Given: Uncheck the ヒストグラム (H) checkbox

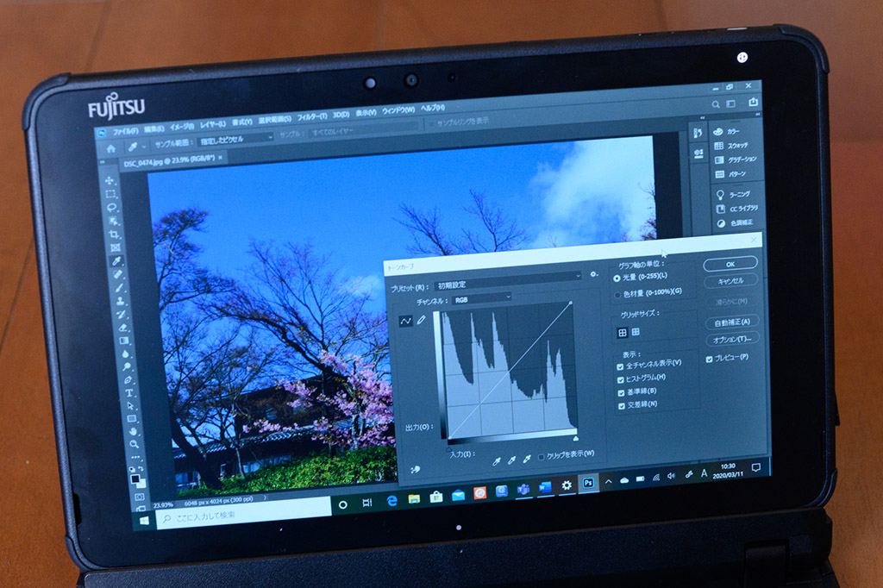Looking at the screenshot, I should pyautogui.click(x=621, y=378).
